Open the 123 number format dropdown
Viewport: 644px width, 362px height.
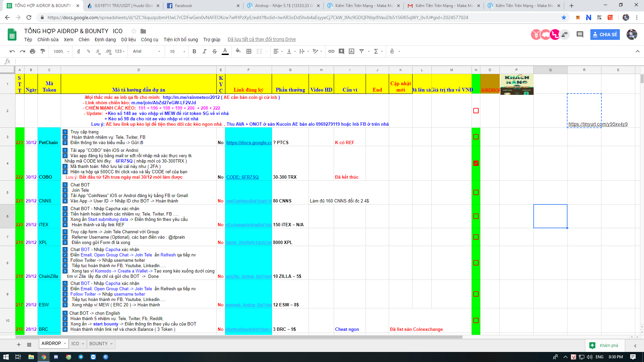pyautogui.click(x=120, y=51)
